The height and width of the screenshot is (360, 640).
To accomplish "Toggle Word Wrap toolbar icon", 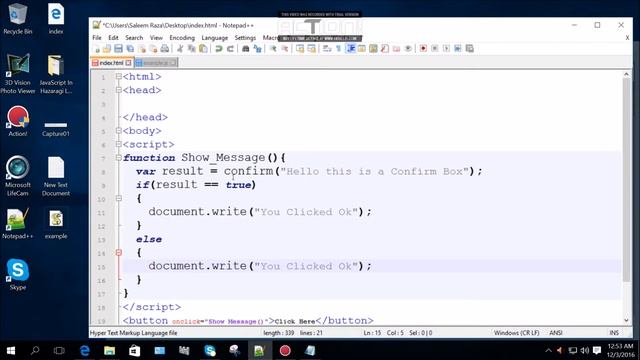I will (327, 49).
